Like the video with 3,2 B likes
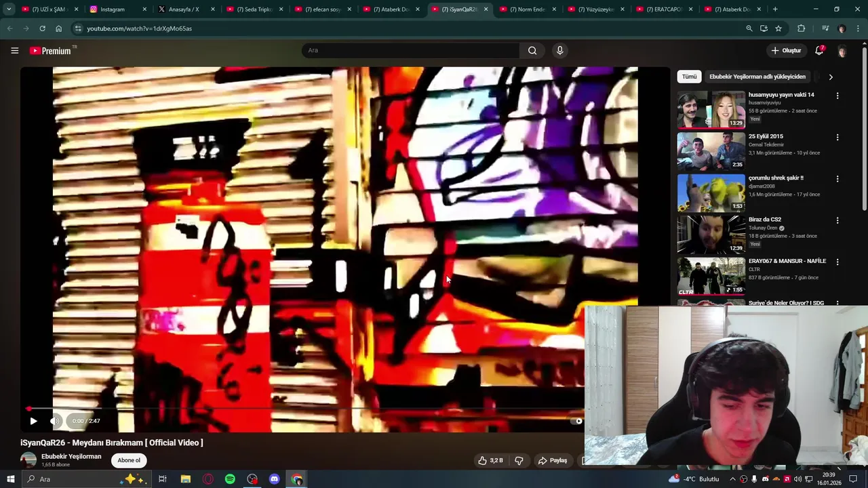 [490, 460]
